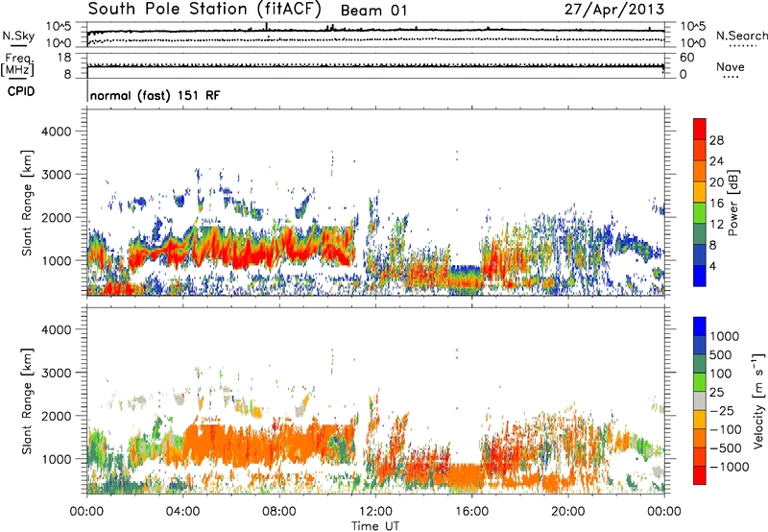Image resolution: width=768 pixels, height=532 pixels.
Task: Click the "10^5" label left of the noise panel
Action: click(x=59, y=27)
